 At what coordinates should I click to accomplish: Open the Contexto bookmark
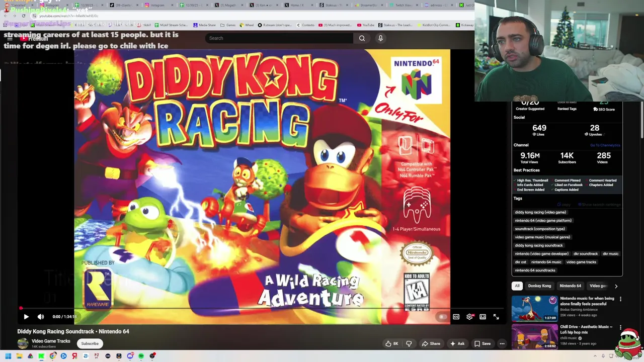coord(305,25)
